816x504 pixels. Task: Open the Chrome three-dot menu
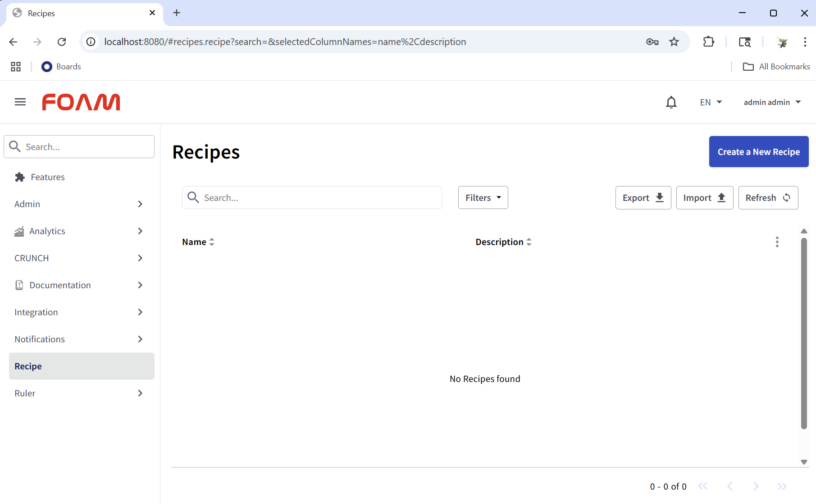[805, 42]
